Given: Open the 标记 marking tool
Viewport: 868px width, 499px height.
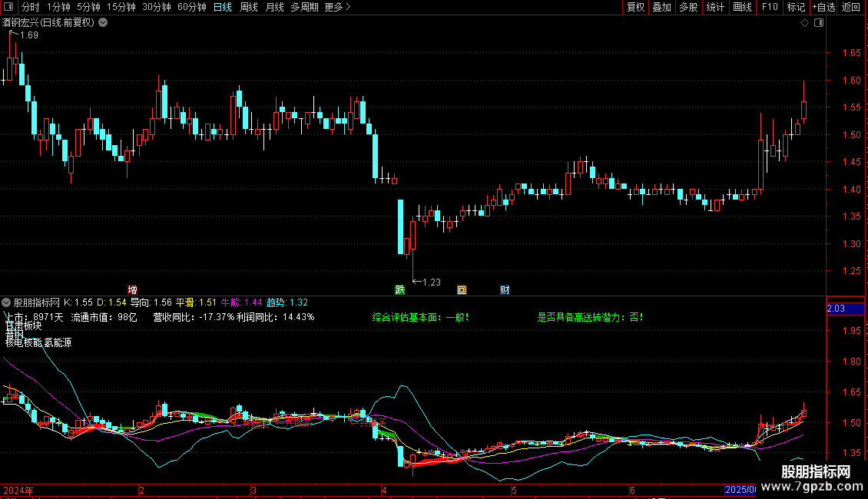Looking at the screenshot, I should coord(796,7).
